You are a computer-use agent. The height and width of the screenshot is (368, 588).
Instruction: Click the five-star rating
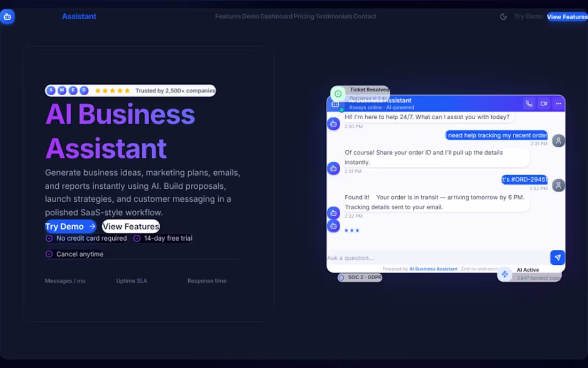pos(112,91)
